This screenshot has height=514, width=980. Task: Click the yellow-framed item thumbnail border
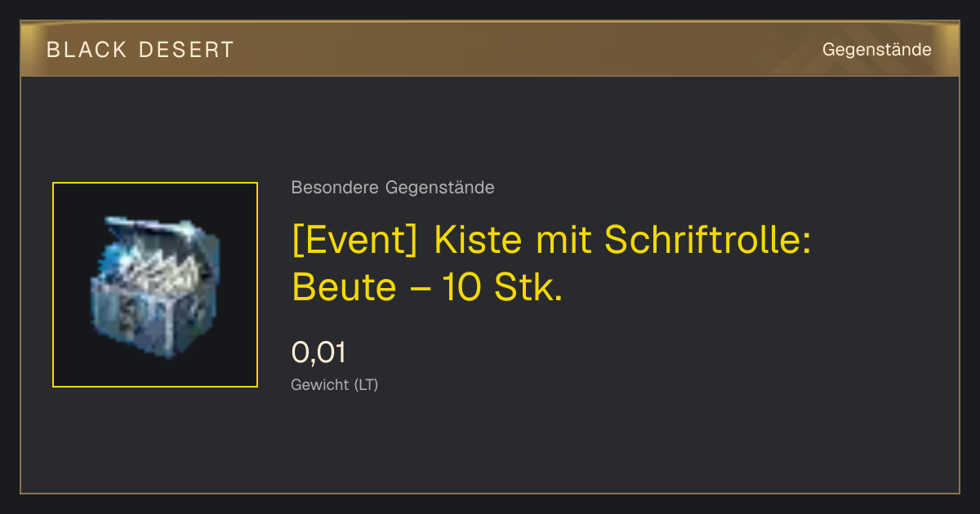pyautogui.click(x=155, y=285)
